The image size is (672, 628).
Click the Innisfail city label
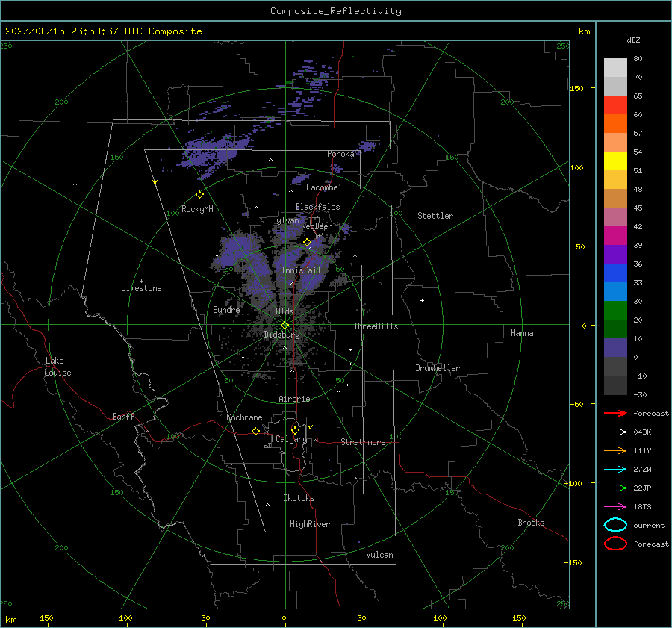(301, 270)
